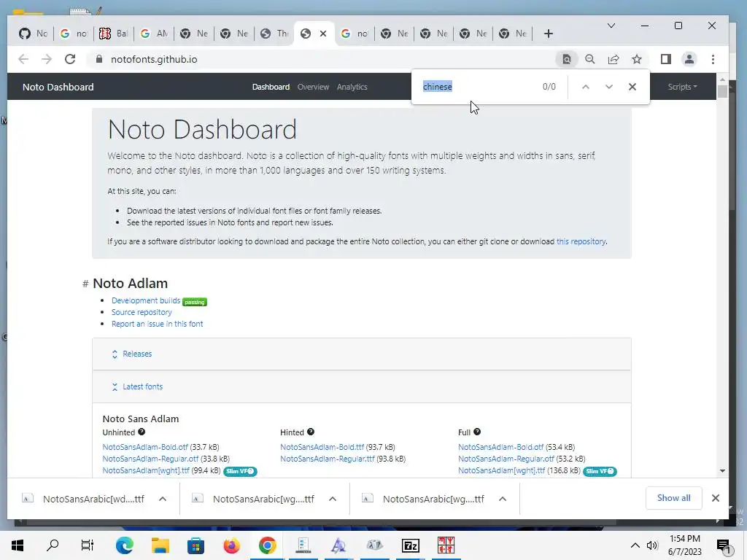Open the Analytics nav item
This screenshot has width=747, height=560.
coord(352,87)
